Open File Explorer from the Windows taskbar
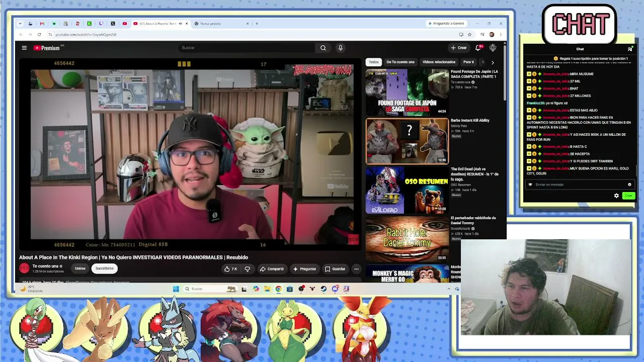The width and height of the screenshot is (644, 362). pos(267,289)
